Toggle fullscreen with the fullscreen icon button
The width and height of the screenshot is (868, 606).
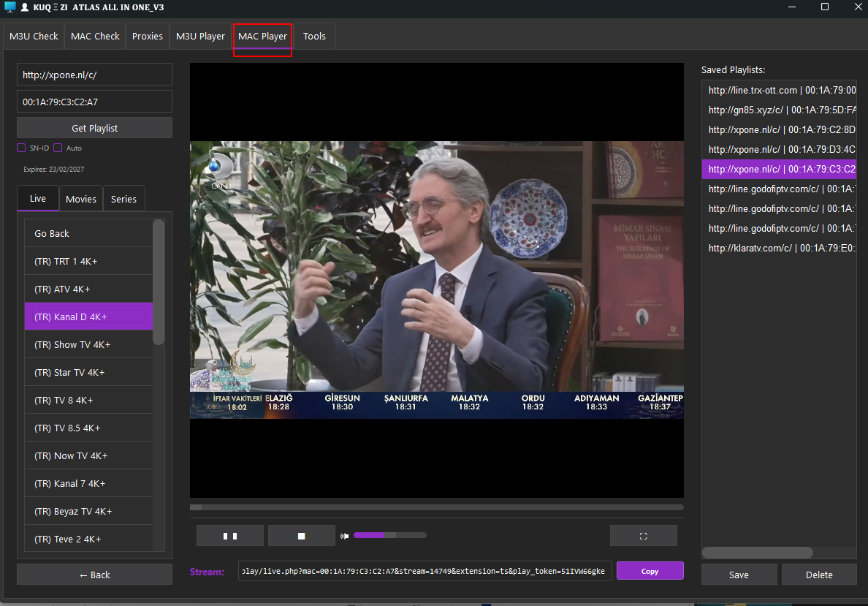coord(643,536)
